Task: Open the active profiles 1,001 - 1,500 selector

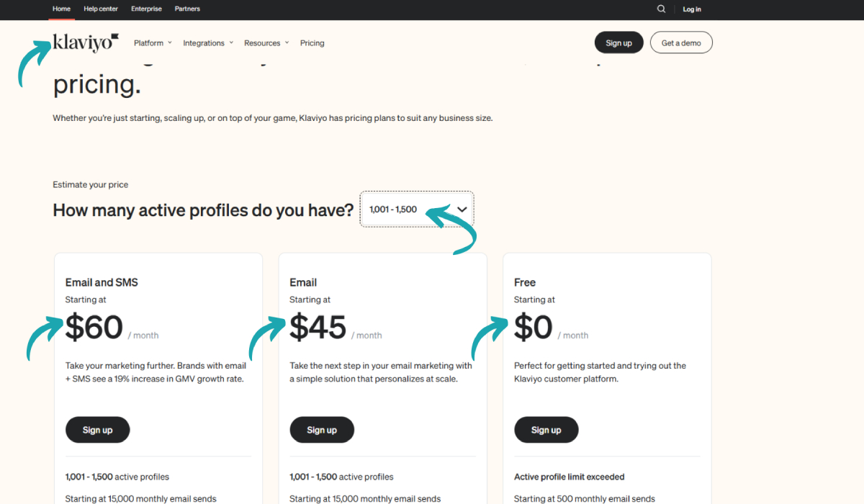Action: tap(417, 209)
